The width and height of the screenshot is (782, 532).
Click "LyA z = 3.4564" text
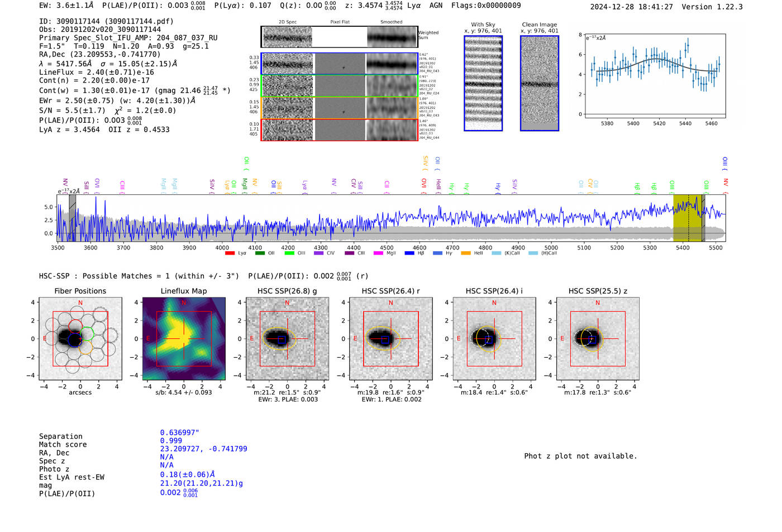[69, 130]
